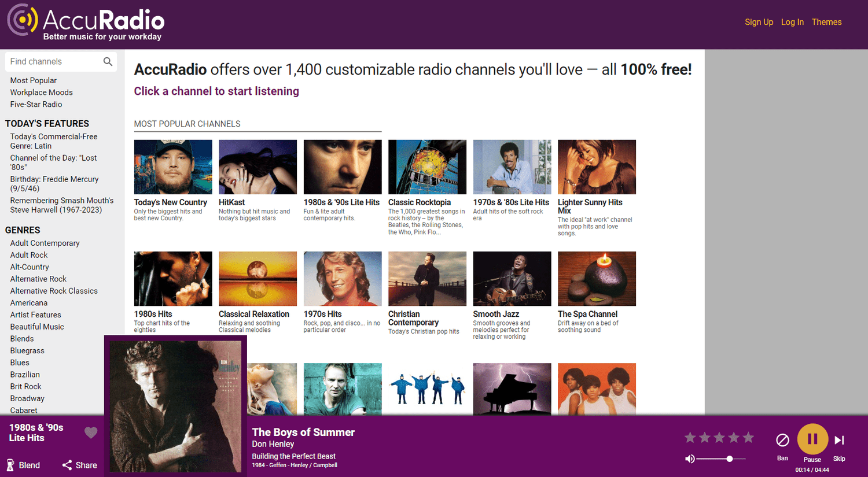Select the Bluegrass genre

tap(27, 351)
